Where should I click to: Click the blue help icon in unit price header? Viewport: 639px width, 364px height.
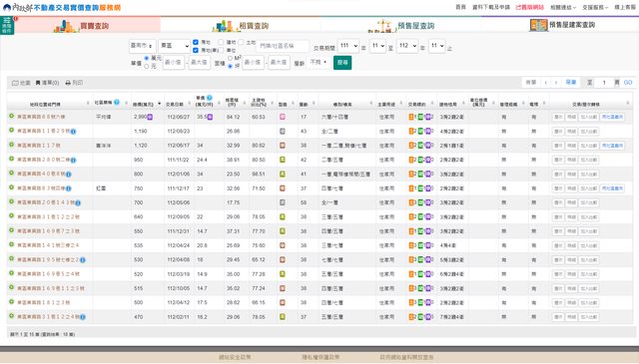coord(210,98)
